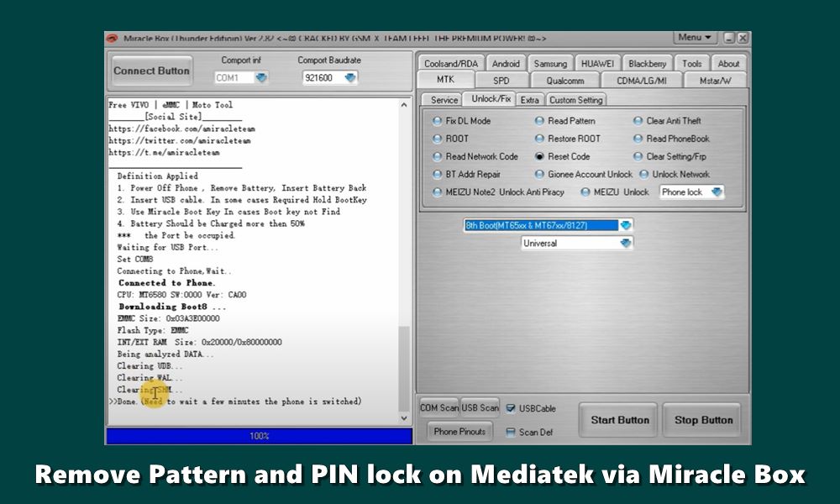Select the Read Network Code option
Viewport: 840px width, 504px height.
click(437, 156)
